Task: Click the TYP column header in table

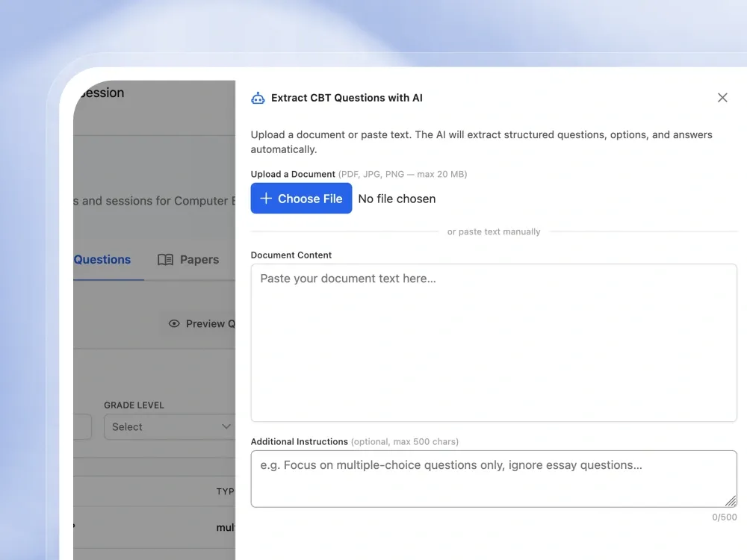Action: coord(226,491)
